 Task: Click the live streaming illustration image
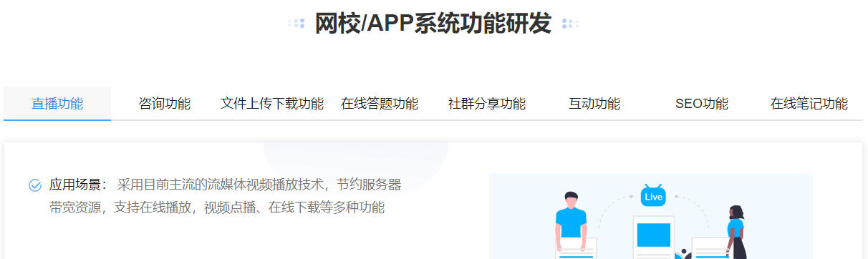tap(651, 216)
